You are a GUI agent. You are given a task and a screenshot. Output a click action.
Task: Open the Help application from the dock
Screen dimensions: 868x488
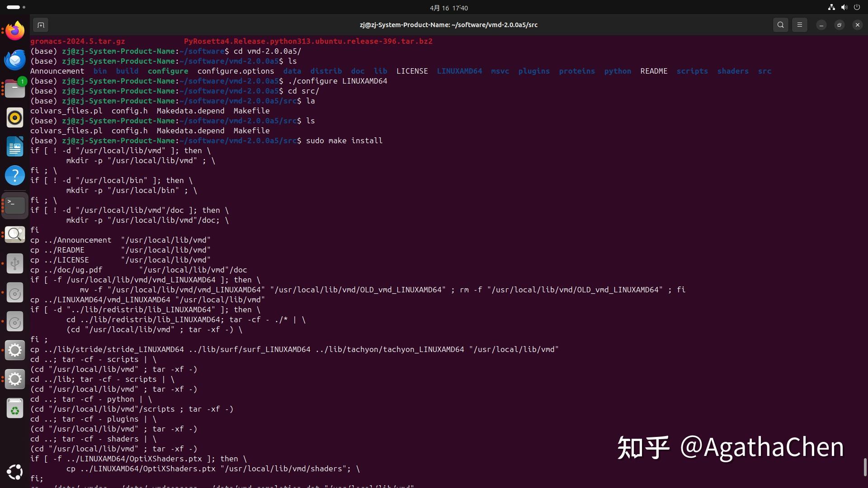pyautogui.click(x=15, y=175)
